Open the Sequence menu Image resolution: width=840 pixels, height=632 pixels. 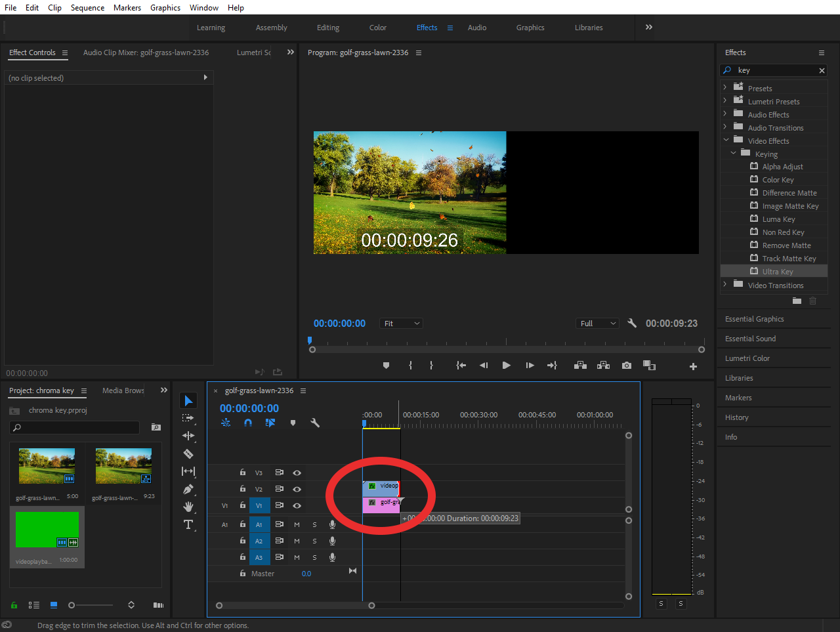click(x=87, y=7)
